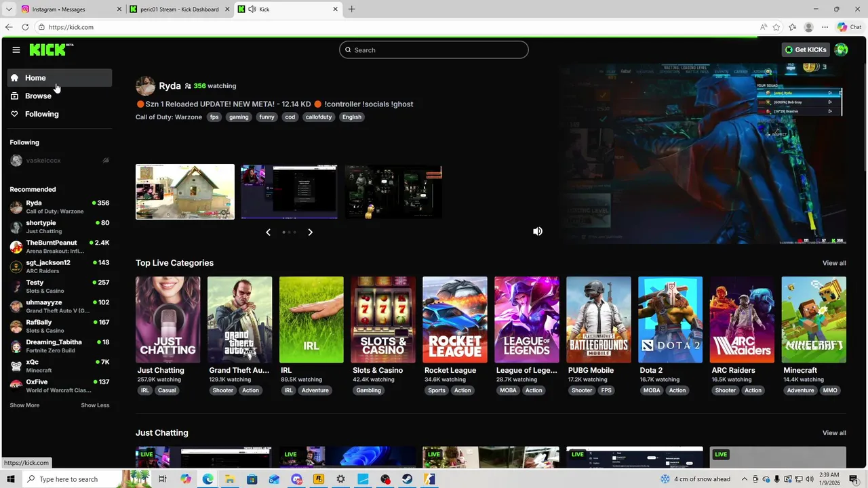Click the Kick logo

click(x=52, y=49)
